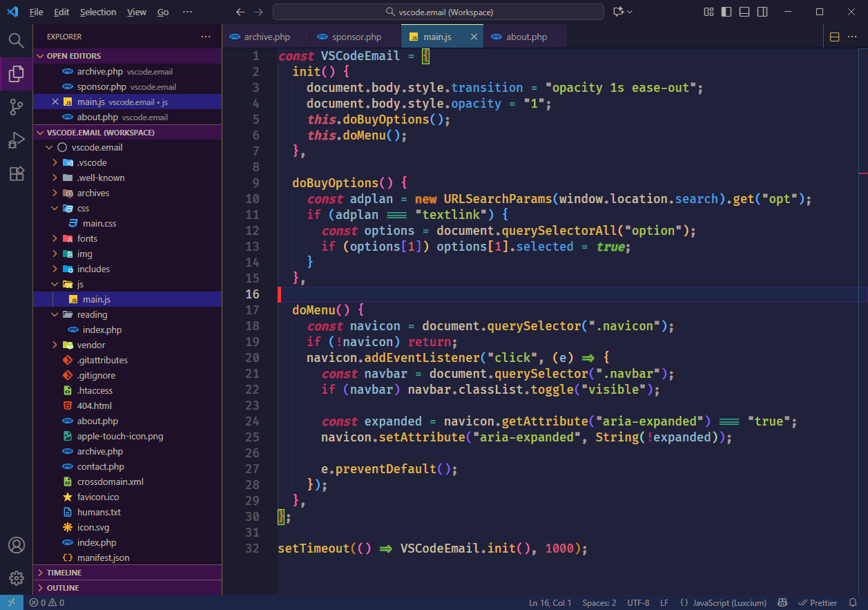Open the Run and Debug view
This screenshot has height=610, width=868.
click(16, 140)
